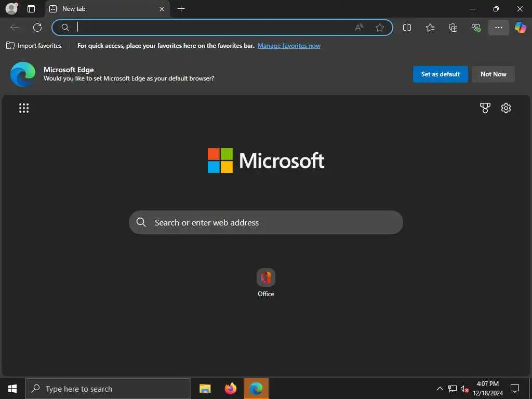
Task: Select the New tab tab
Action: 107,9
